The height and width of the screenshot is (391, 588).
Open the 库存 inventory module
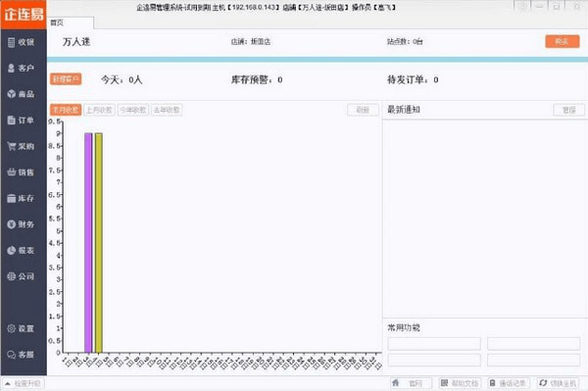click(22, 198)
